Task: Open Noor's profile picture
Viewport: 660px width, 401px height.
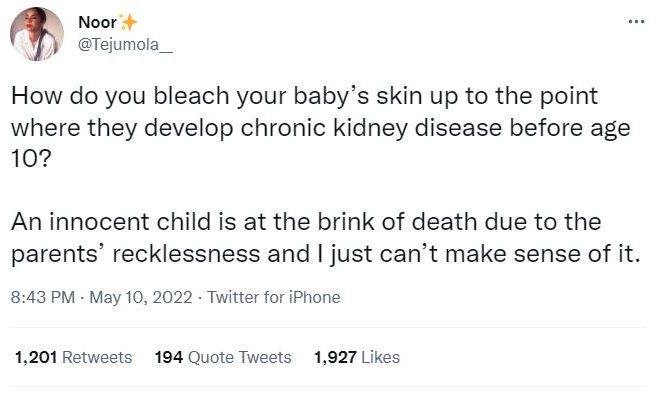Action: [x=39, y=31]
